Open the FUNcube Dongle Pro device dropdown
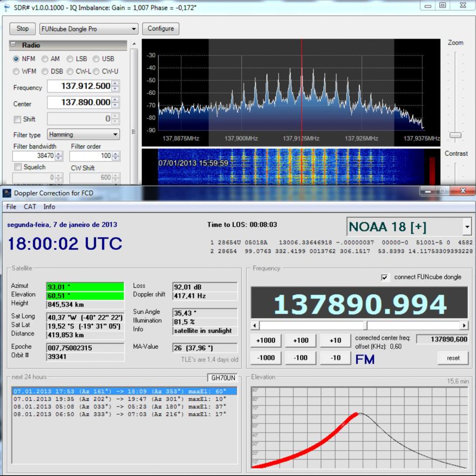 (x=134, y=29)
